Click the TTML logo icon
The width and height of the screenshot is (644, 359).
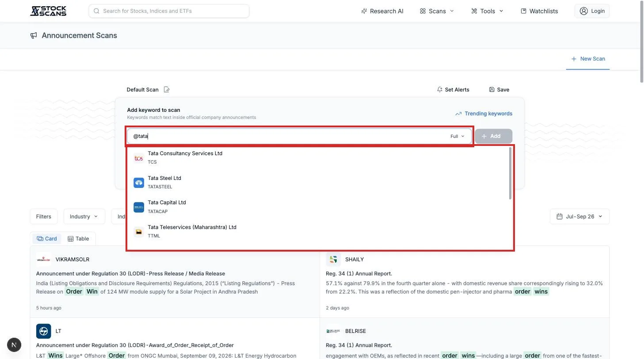click(x=139, y=232)
